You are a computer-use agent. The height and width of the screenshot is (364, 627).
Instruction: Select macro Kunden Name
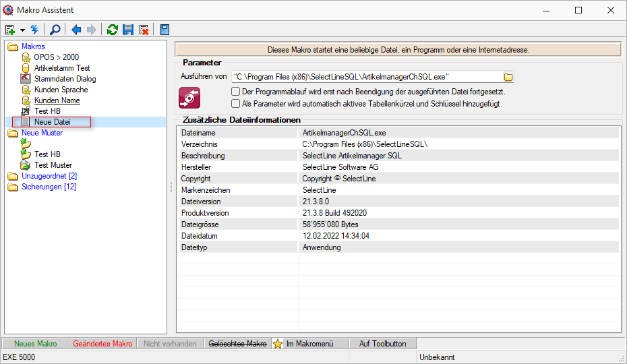pos(57,100)
